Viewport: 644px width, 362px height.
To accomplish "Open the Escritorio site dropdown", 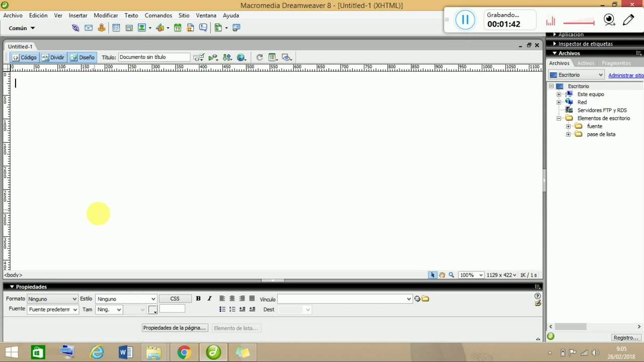I will point(576,75).
